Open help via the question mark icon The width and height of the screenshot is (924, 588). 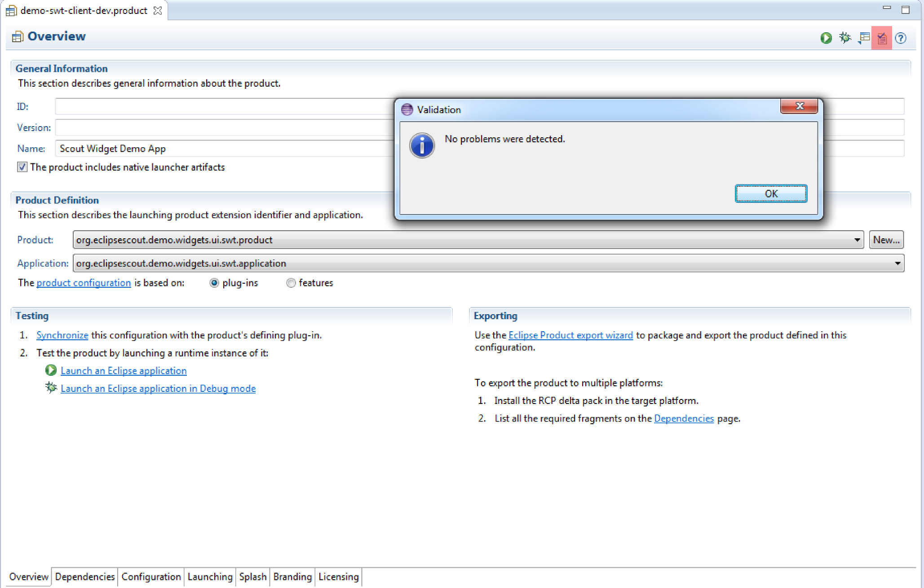coord(901,38)
